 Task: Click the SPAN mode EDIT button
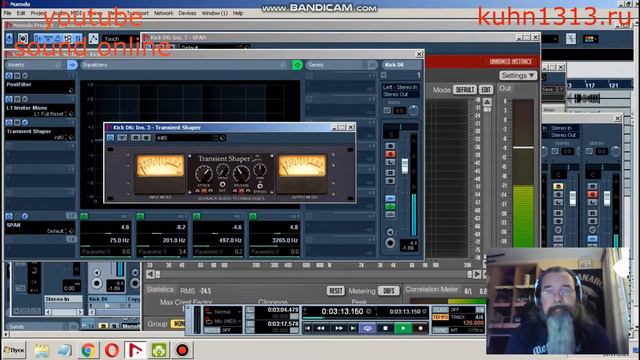(485, 89)
